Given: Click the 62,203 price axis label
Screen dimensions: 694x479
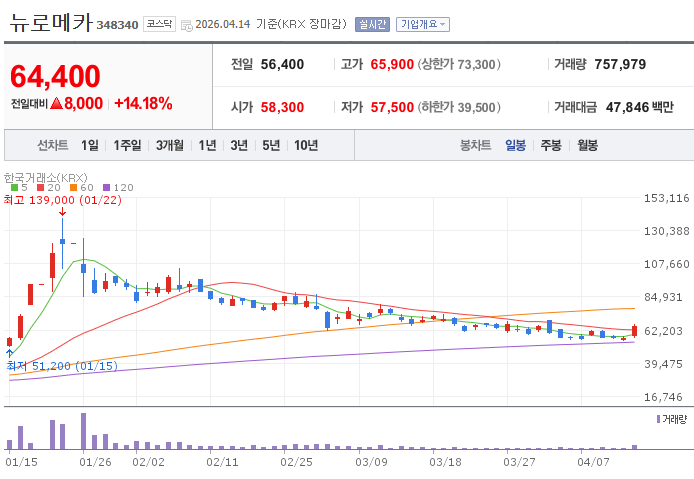Looking at the screenshot, I should (663, 331).
